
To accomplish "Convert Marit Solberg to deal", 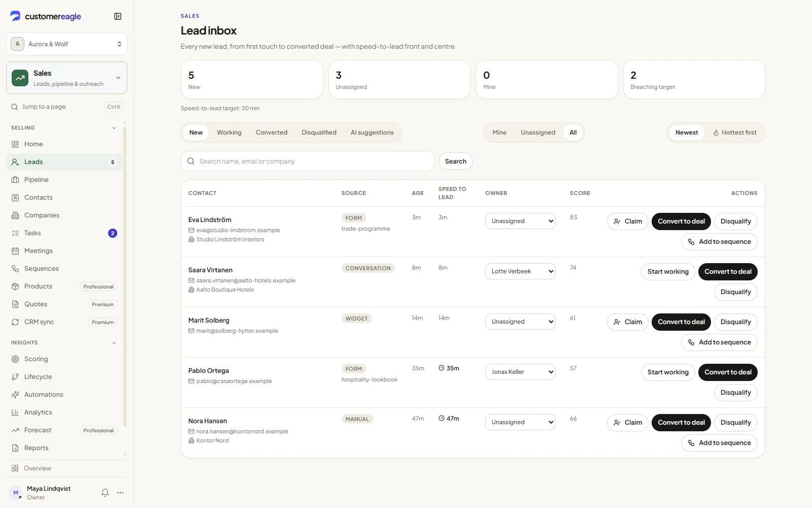I will [681, 322].
